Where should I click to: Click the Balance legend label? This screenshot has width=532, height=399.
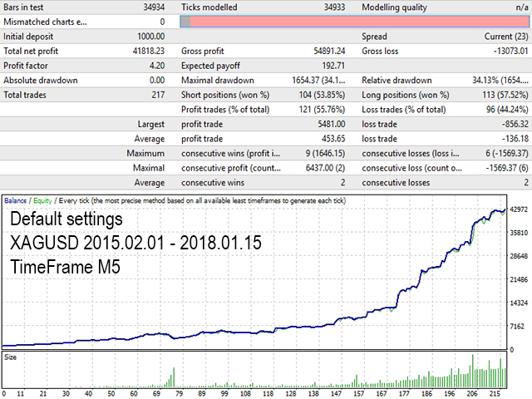pyautogui.click(x=16, y=200)
